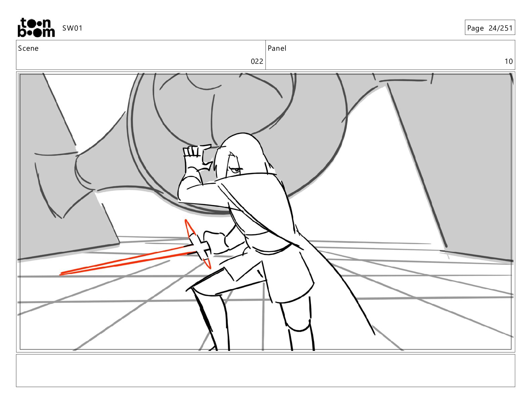Click the Page 24/251 indicator
The height and width of the screenshot is (411, 532).
click(x=490, y=28)
